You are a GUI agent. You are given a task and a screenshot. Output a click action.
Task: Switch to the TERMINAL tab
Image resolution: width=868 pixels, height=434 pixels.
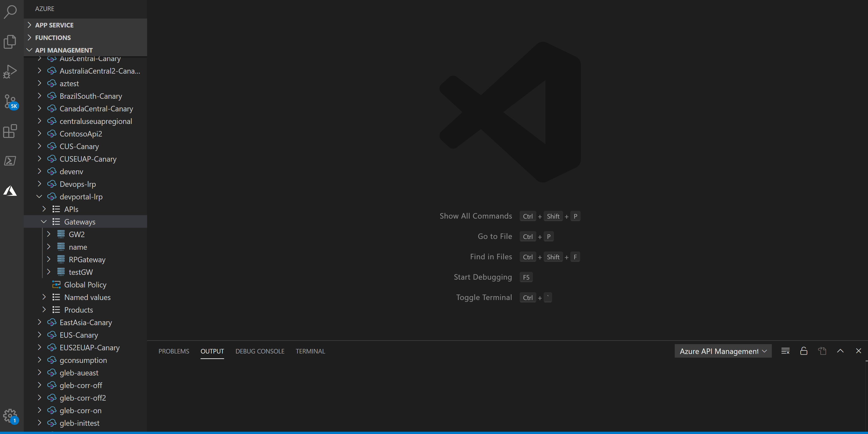[x=310, y=351]
